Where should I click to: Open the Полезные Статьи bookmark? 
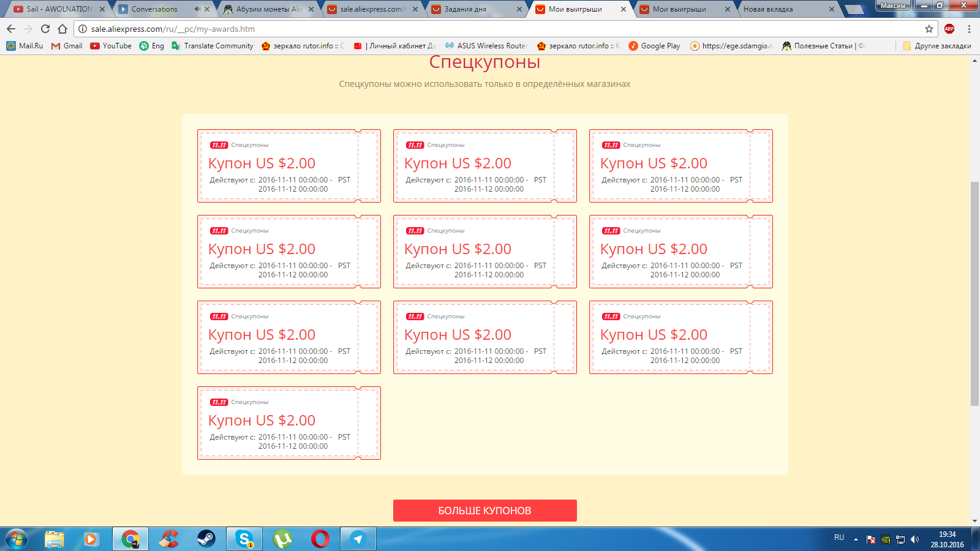coord(823,46)
